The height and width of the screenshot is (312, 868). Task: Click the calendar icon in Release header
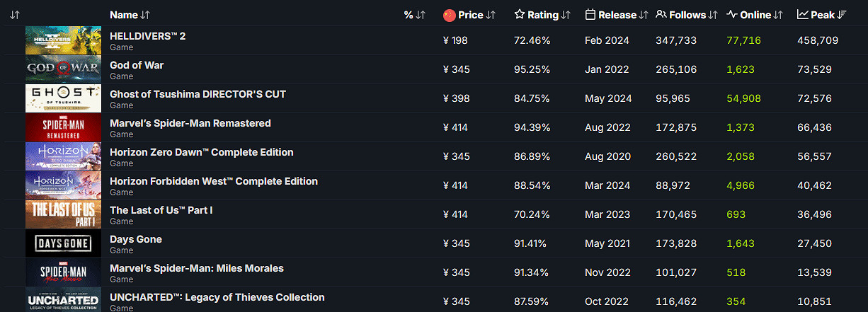pyautogui.click(x=590, y=15)
